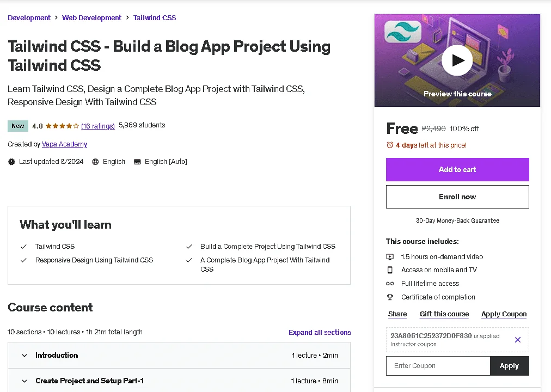Click the 30-Day Money-Back Guarantee text

457,220
